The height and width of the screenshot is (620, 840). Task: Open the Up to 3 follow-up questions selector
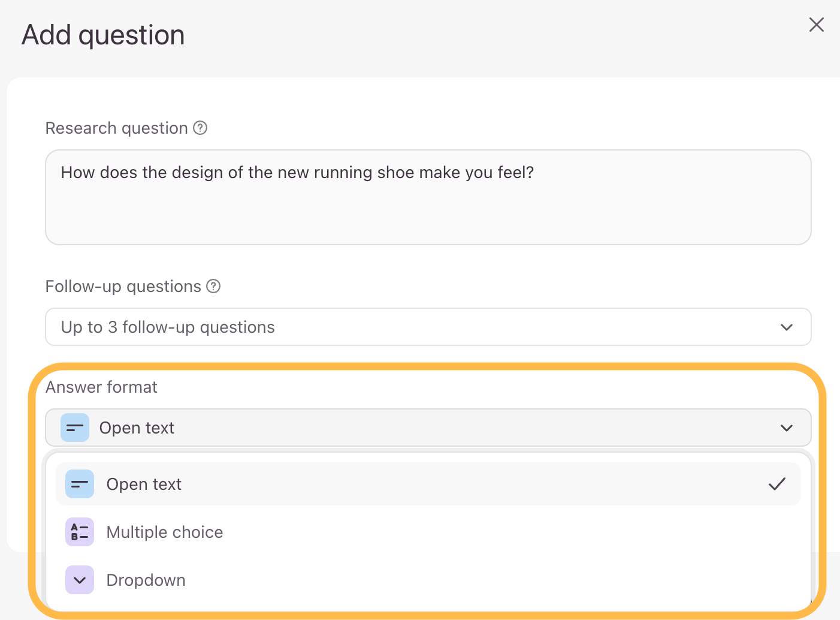click(x=428, y=327)
